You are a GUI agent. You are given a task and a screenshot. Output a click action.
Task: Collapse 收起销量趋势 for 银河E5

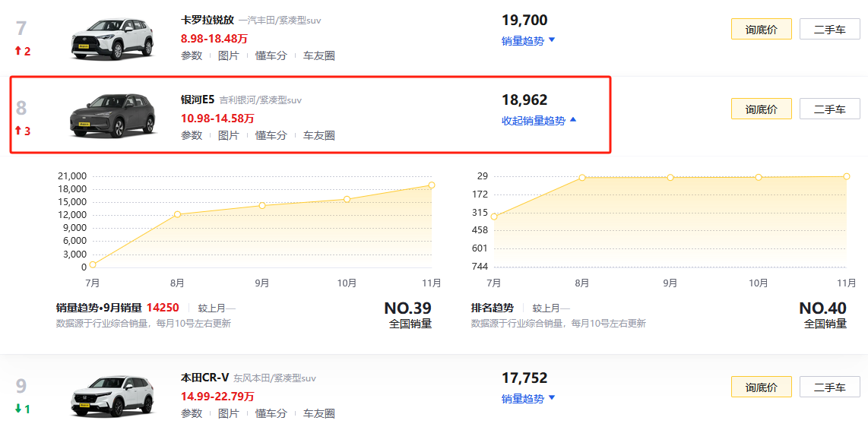(539, 121)
